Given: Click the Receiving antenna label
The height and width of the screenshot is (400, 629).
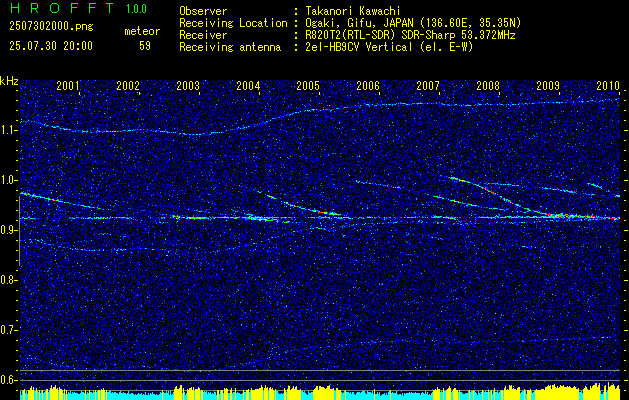Looking at the screenshot, I should [230, 47].
